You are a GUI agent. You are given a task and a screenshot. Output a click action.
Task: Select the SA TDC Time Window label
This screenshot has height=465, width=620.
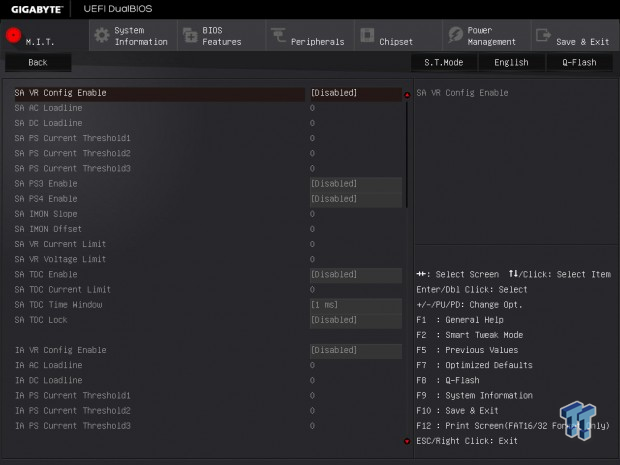[58, 305]
